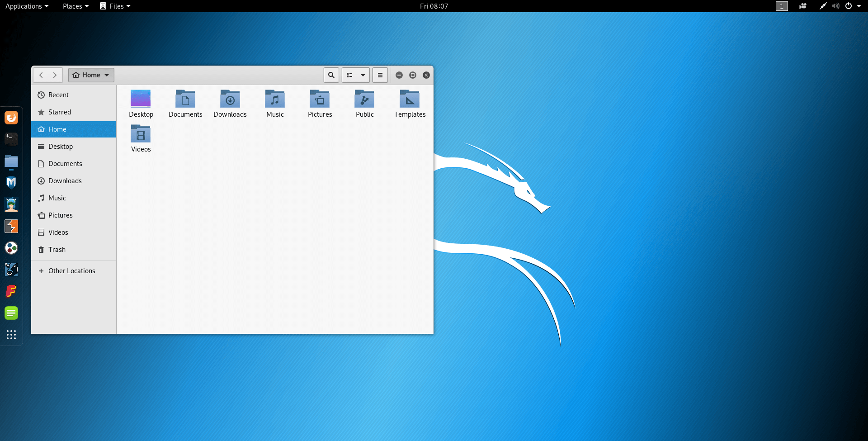Viewport: 868px width, 441px height.
Task: Click the clock showing Fri 08:07
Action: pos(434,6)
